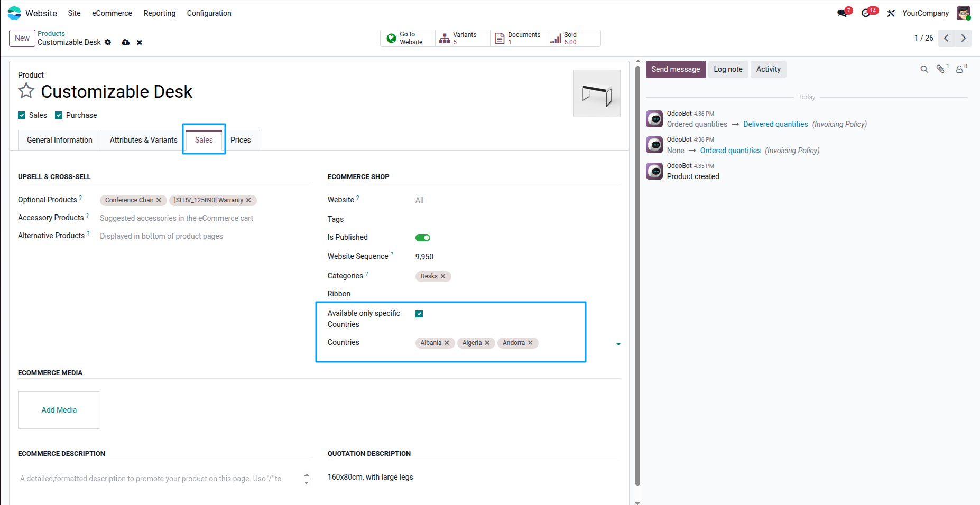
Task: Click the Products breadcrumb link
Action: click(51, 33)
